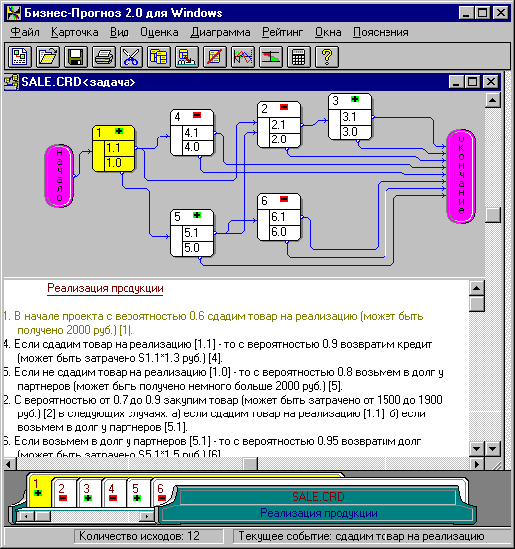Click horizontal scrollbar left arrow
Image resolution: width=515 pixels, height=549 pixels.
pos(10,464)
